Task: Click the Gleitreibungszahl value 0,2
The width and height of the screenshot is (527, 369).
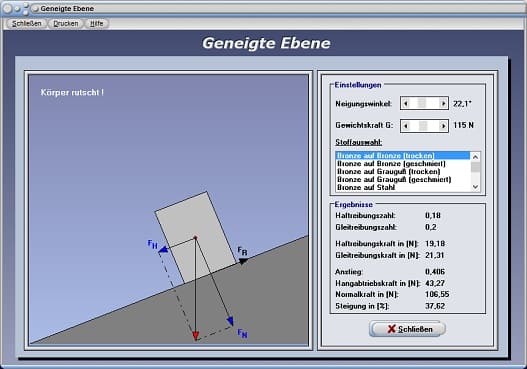Action: pyautogui.click(x=431, y=227)
